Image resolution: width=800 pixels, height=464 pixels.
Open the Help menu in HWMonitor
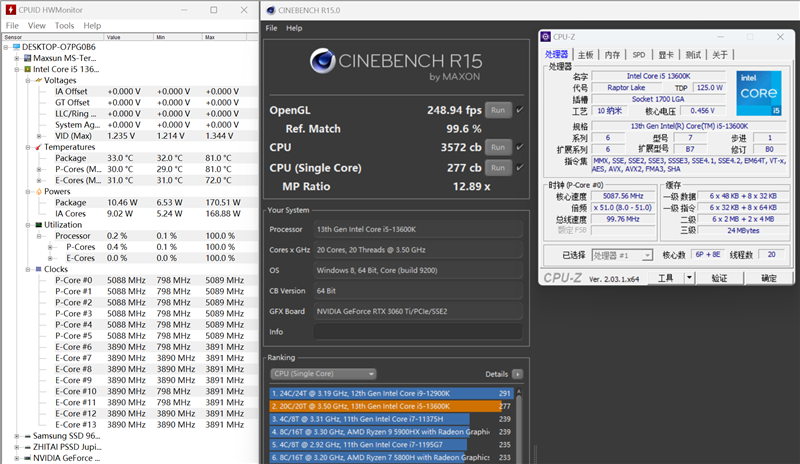coord(92,26)
